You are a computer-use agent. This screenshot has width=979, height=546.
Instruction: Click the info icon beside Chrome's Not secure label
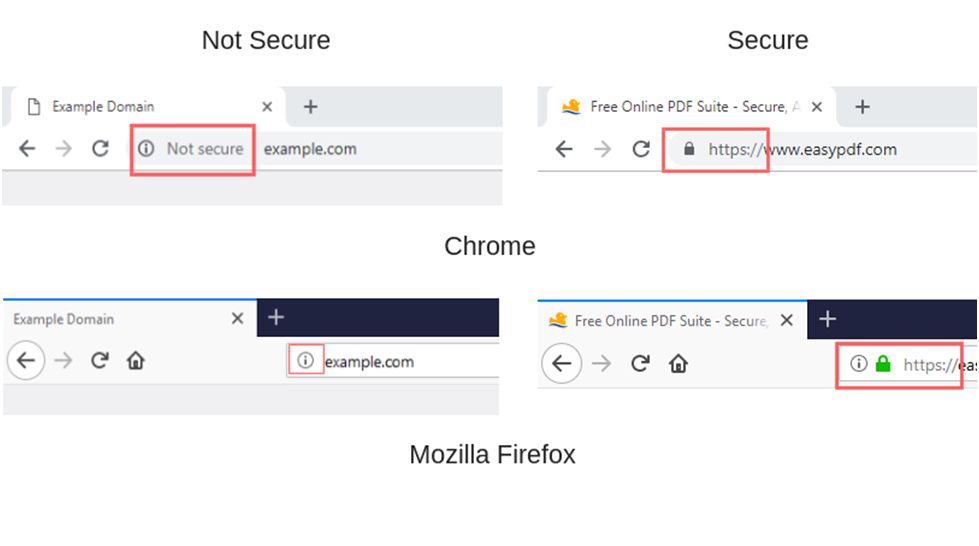(x=146, y=149)
